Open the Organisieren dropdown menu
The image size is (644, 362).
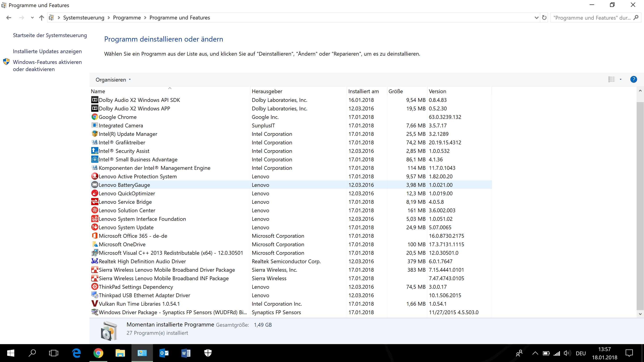113,80
